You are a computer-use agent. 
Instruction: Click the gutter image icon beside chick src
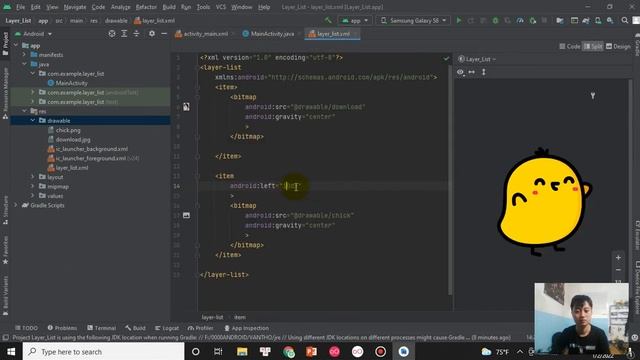pos(186,215)
